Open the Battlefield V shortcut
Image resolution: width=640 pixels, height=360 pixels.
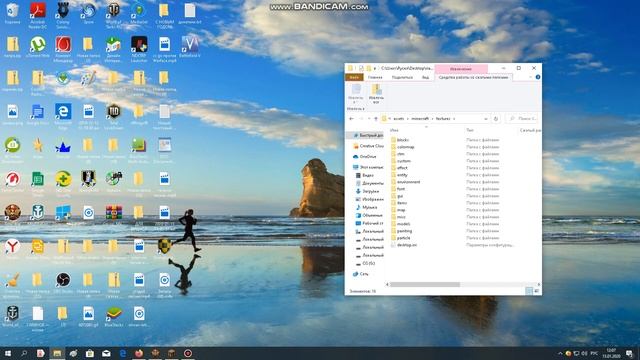[x=190, y=47]
